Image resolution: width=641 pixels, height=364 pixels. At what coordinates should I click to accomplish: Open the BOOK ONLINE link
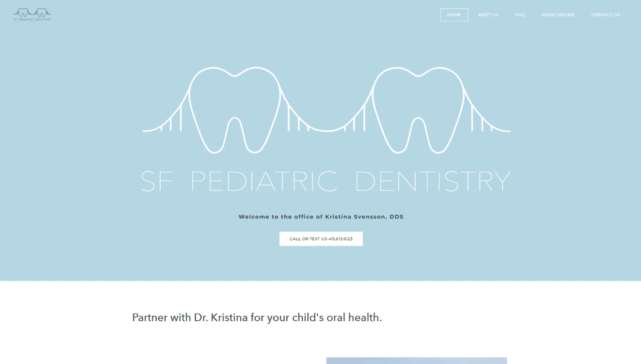point(558,15)
